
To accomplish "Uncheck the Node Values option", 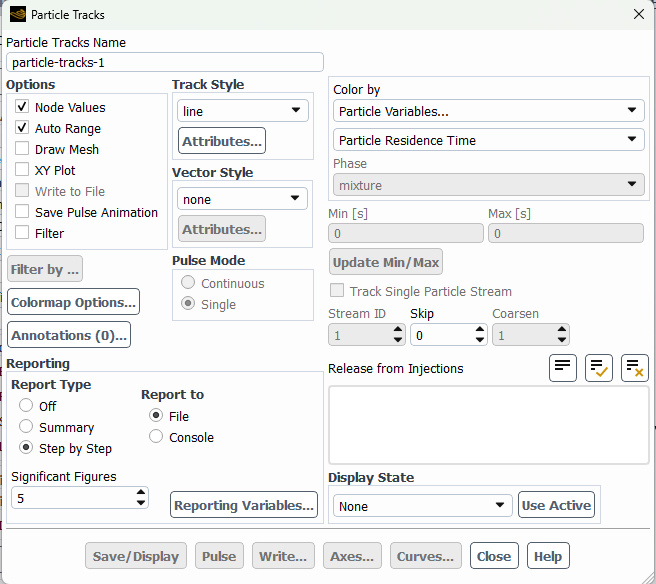I will point(22,106).
